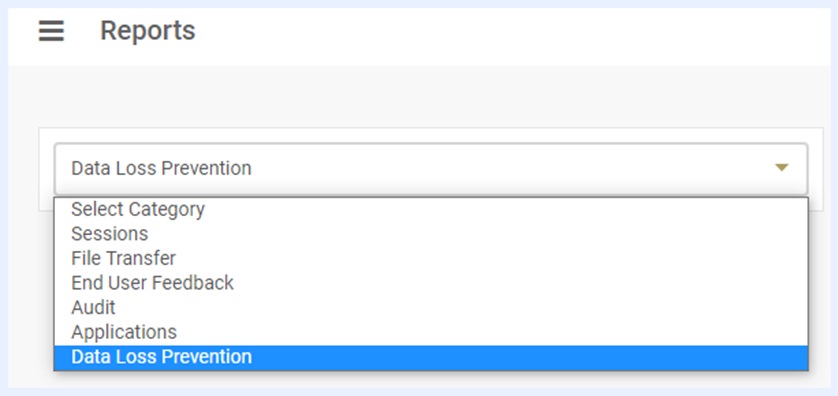Open End User Feedback reports

pyautogui.click(x=431, y=283)
